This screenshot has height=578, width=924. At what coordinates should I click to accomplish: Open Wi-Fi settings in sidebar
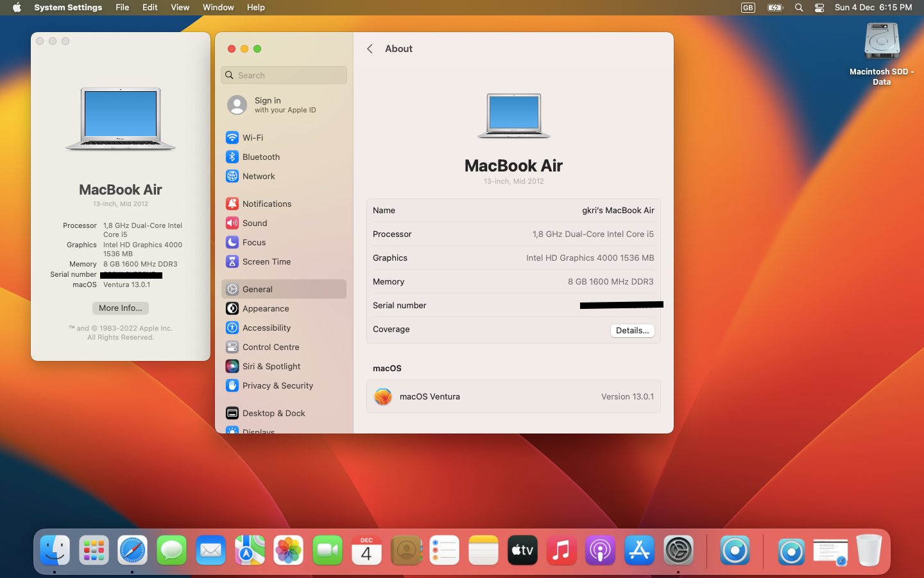[x=253, y=137]
